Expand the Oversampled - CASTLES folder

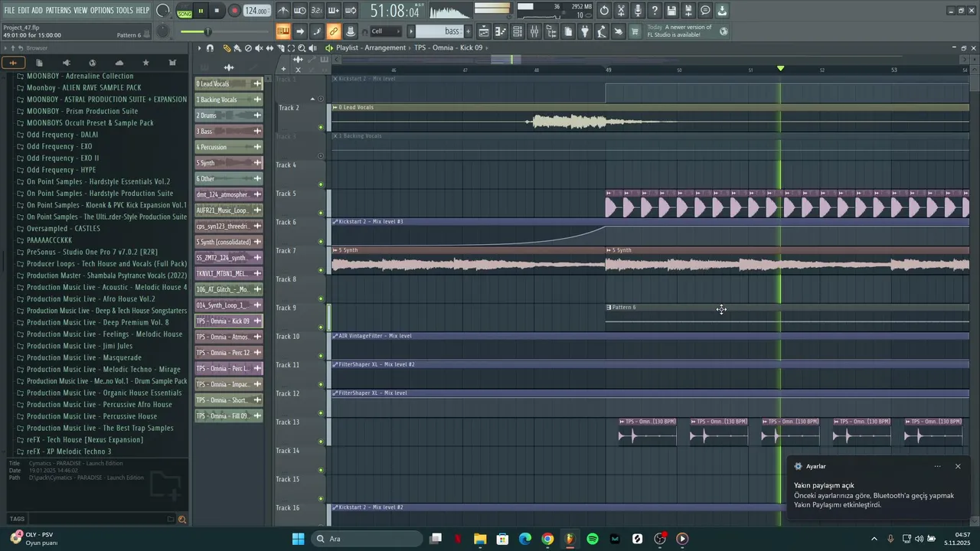pos(64,228)
